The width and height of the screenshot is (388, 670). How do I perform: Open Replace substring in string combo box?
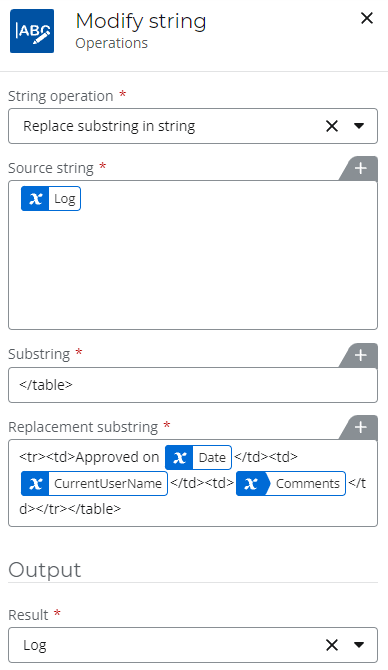pos(193,126)
